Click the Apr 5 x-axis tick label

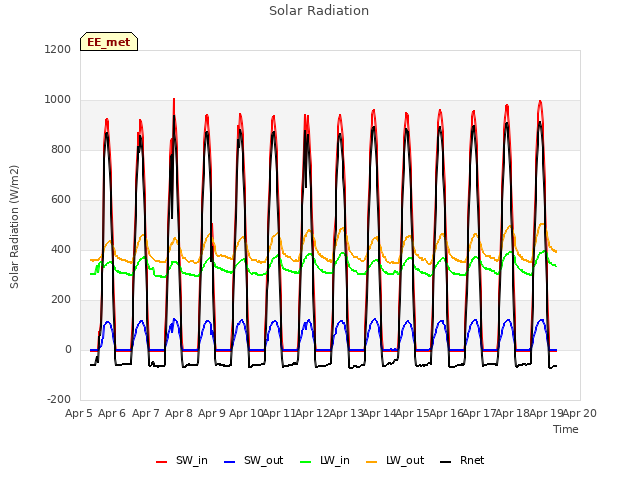79,413
